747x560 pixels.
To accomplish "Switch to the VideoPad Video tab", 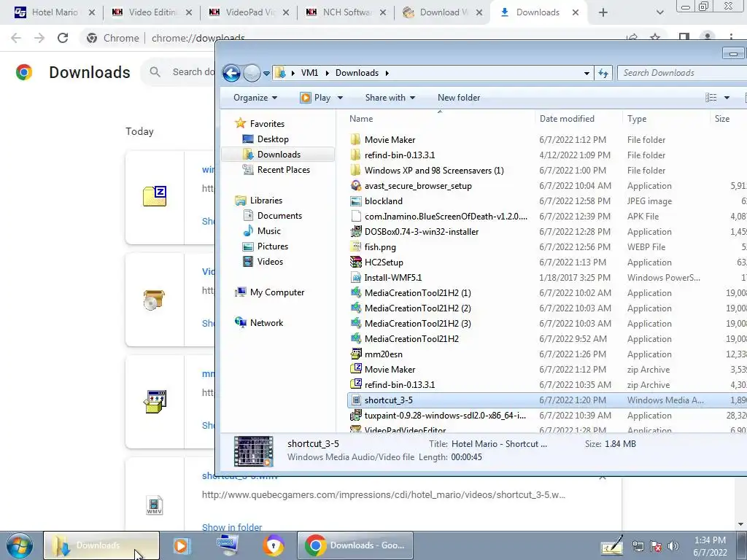I will pyautogui.click(x=249, y=12).
